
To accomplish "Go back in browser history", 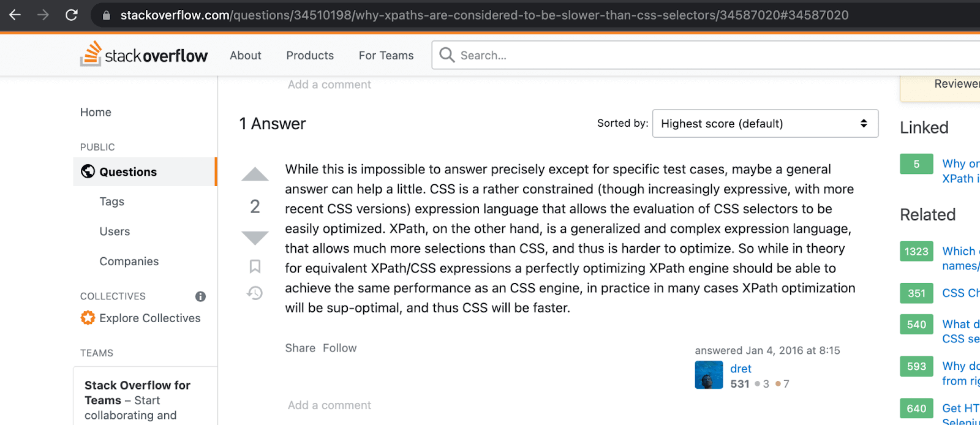I will point(15,15).
